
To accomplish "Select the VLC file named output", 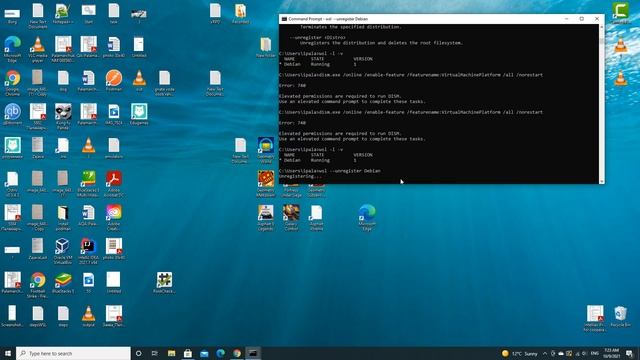I will 89,316.
